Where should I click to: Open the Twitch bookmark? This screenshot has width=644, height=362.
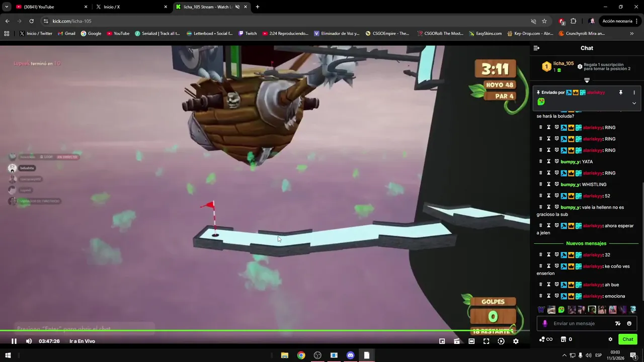coord(248,34)
